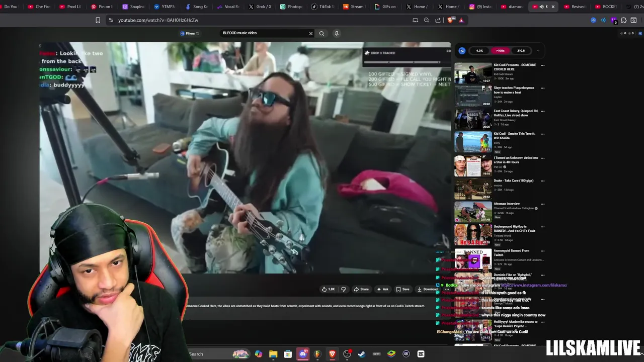Open options for Drake Take Care video
Viewport: 644px width, 362px height.
(542, 180)
